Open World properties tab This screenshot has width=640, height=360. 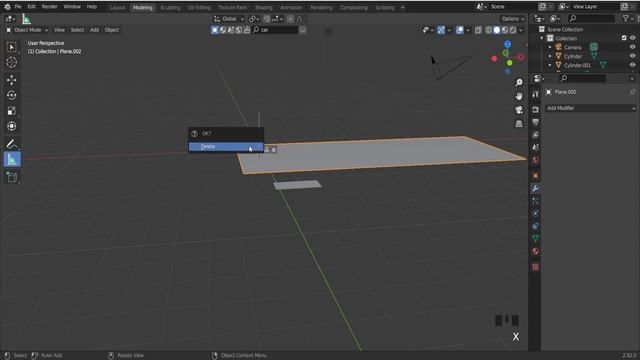pyautogui.click(x=536, y=160)
